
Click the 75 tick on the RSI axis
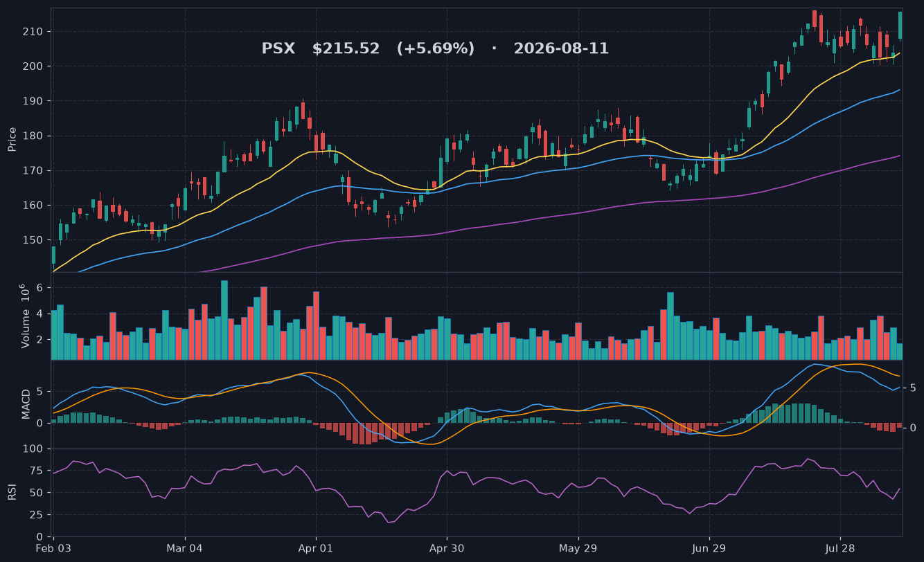click(x=36, y=471)
